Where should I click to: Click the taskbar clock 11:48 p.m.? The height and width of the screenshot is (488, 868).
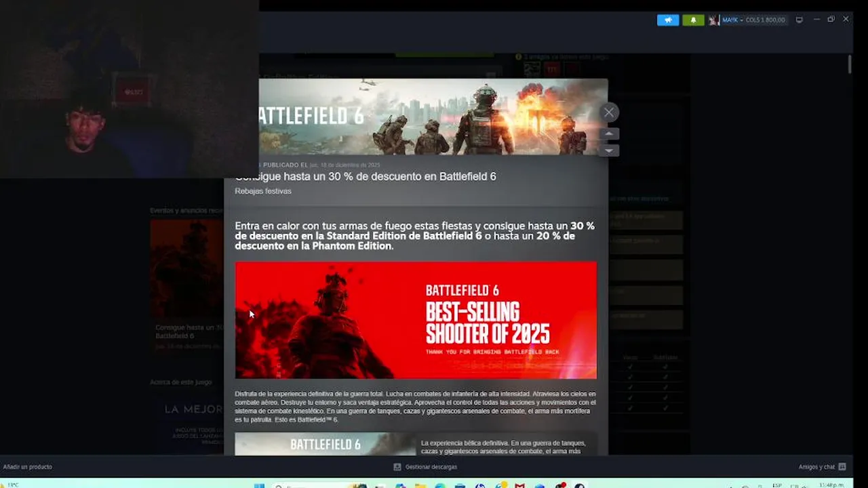(x=831, y=485)
